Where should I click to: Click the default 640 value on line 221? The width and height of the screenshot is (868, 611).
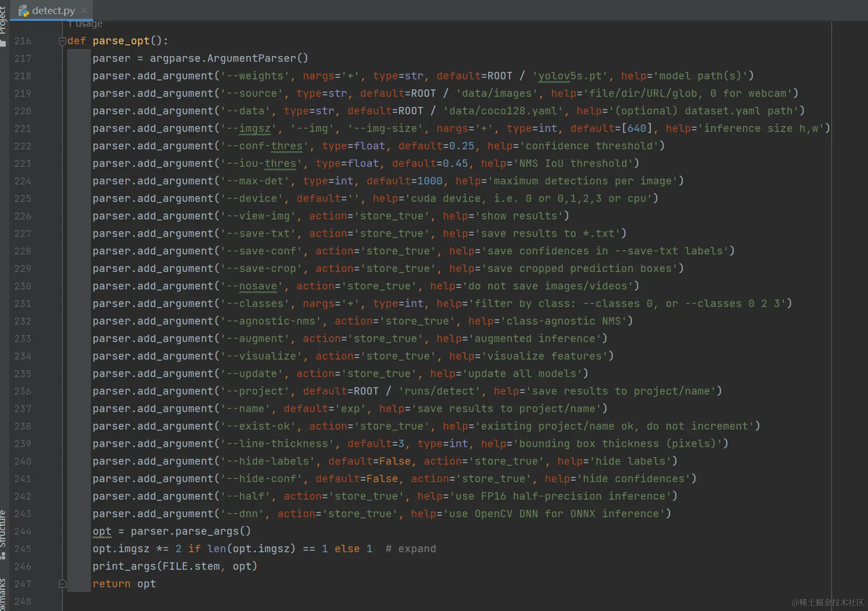[637, 128]
